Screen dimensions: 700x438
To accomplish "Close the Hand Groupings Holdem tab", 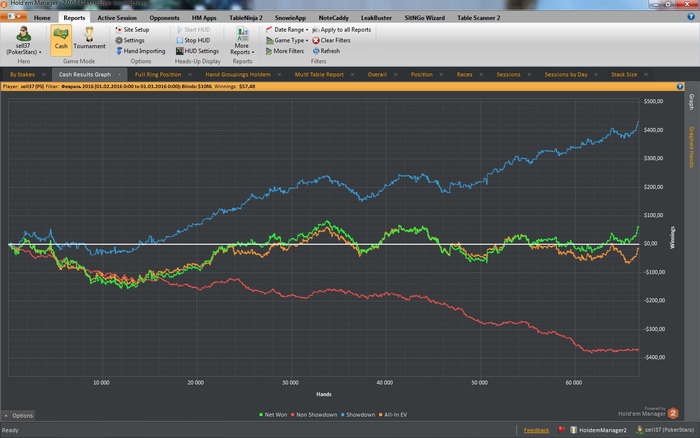I will [279, 75].
